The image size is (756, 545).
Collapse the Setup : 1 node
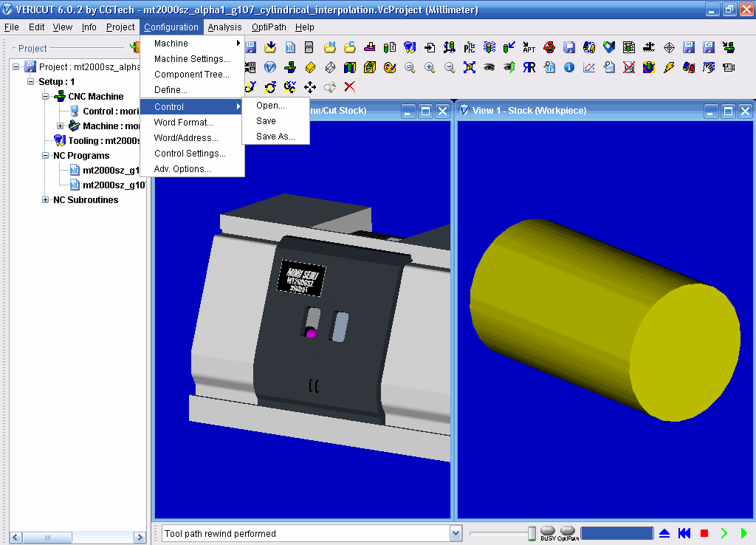tap(31, 81)
